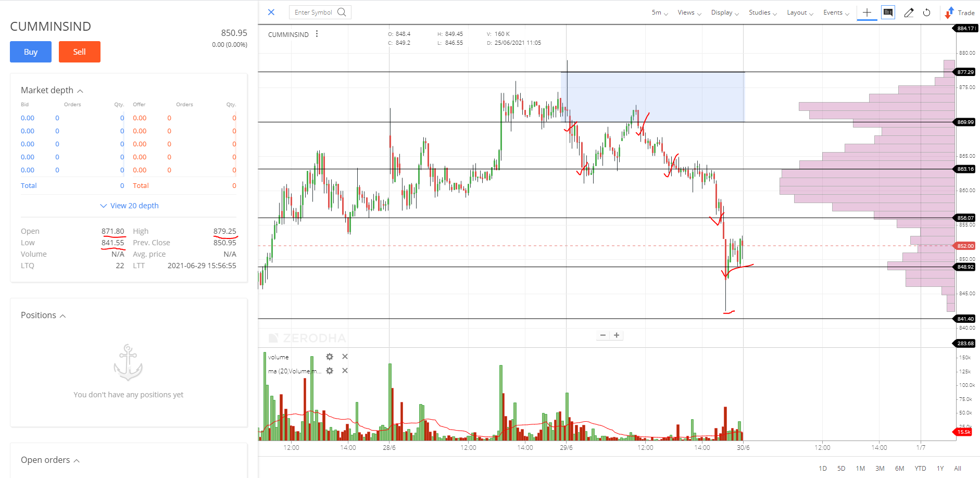Click the Low value 841.55
980x478 pixels.
113,243
